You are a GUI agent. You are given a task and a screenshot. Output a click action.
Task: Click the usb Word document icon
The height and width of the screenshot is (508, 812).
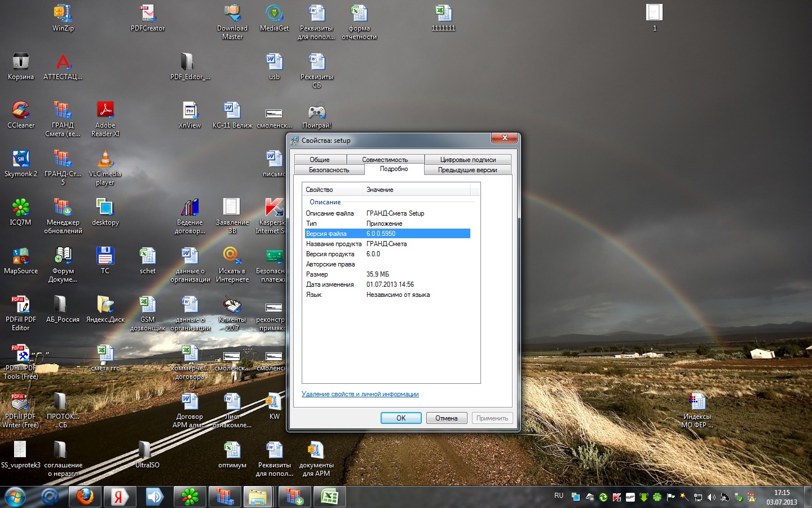click(274, 66)
